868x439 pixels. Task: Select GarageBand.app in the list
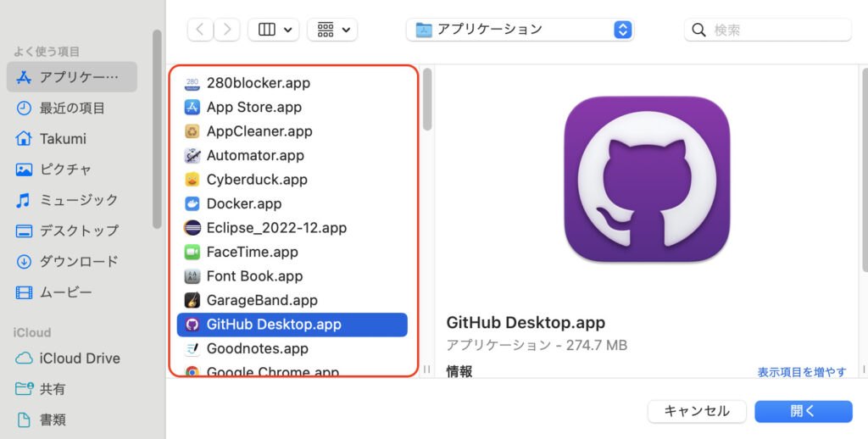(x=292, y=300)
